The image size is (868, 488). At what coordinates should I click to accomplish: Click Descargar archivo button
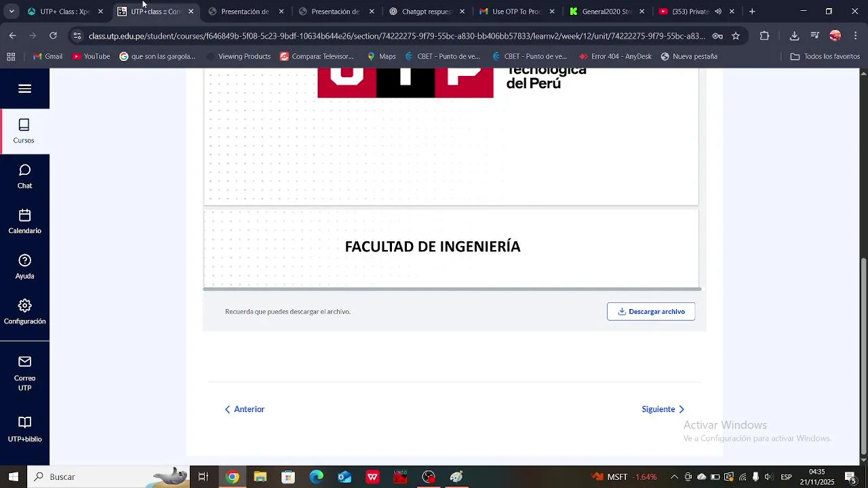tap(651, 312)
